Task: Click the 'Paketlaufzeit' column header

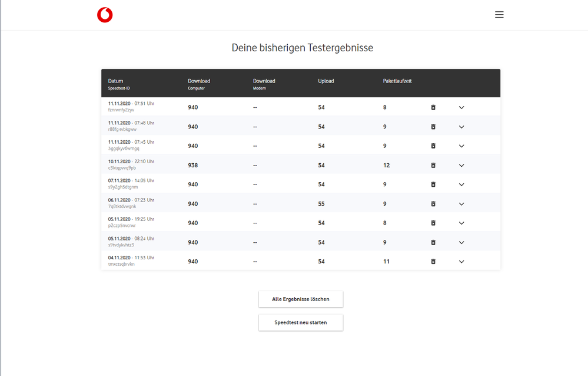Action: coord(397,81)
